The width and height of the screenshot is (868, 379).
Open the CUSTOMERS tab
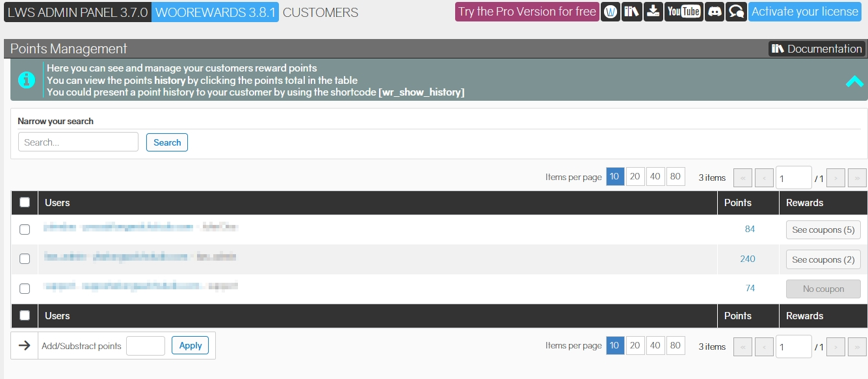[x=321, y=12]
